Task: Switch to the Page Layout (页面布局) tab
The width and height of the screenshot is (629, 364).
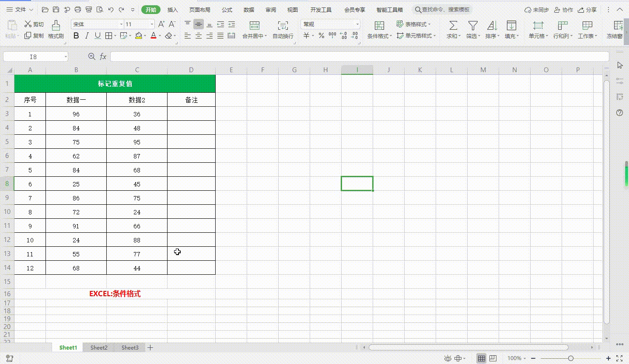Action: pos(199,10)
